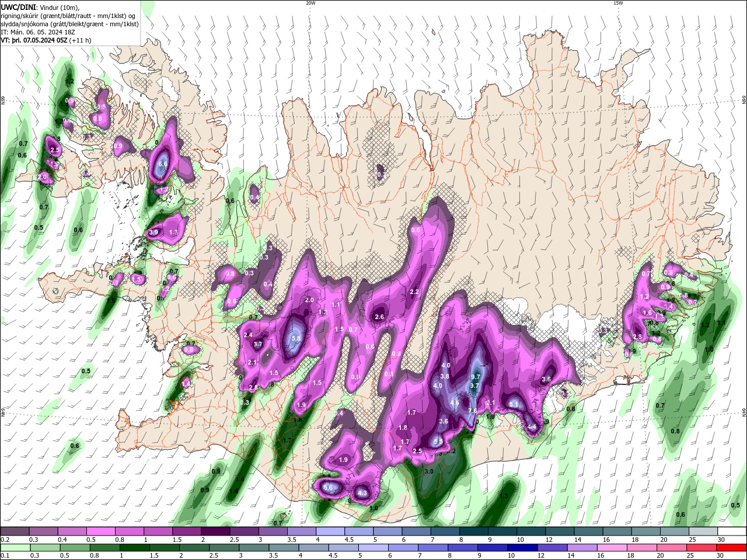Click the lilac 14 rain-scale swatch
The width and height of the screenshot is (747, 560).
pyautogui.click(x=582, y=548)
